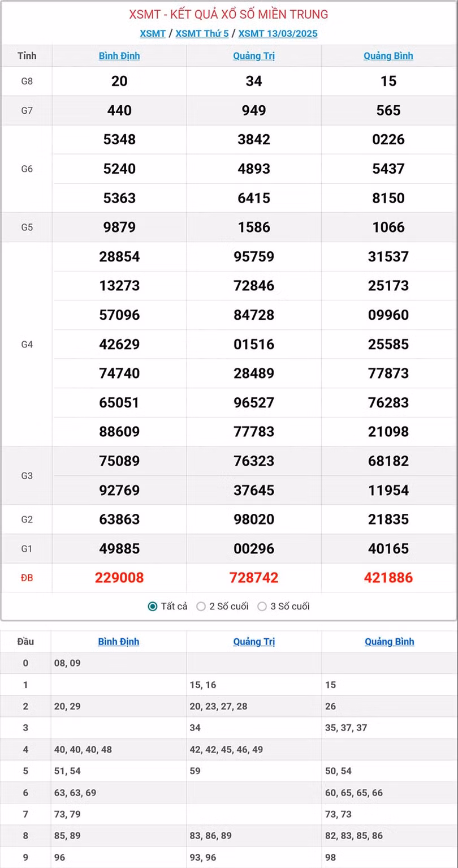This screenshot has height=868, width=458.
Task: Open the 'XSMT Thứ 5' breadcrumb link
Action: [202, 33]
